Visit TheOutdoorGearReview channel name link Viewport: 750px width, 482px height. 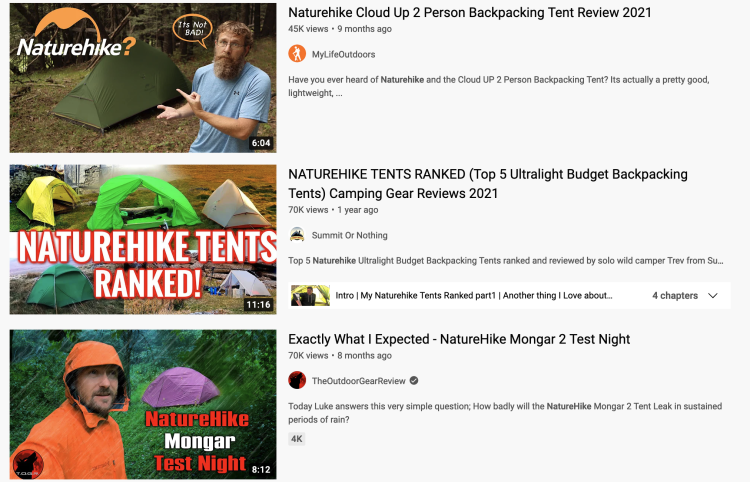(x=359, y=381)
